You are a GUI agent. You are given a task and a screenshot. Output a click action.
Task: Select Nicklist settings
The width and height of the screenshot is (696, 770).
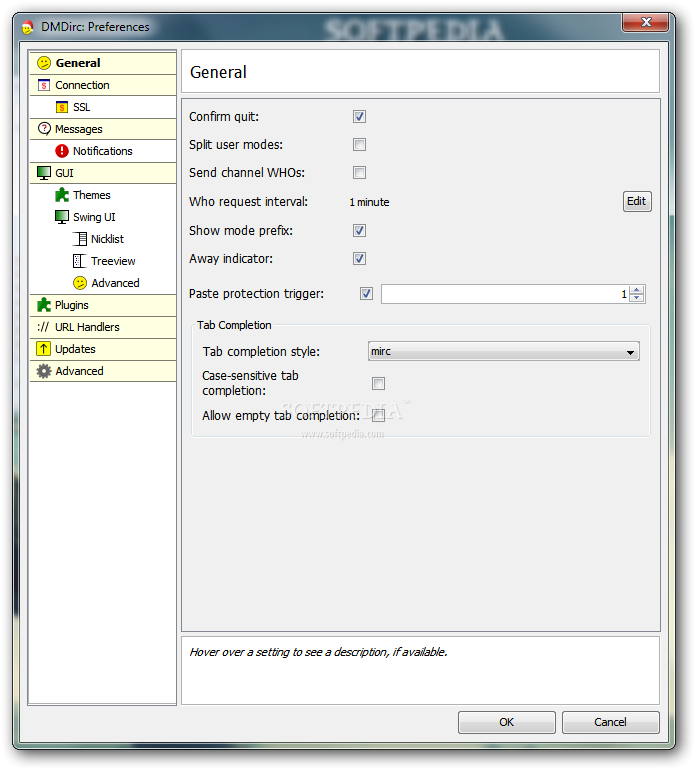click(x=103, y=239)
